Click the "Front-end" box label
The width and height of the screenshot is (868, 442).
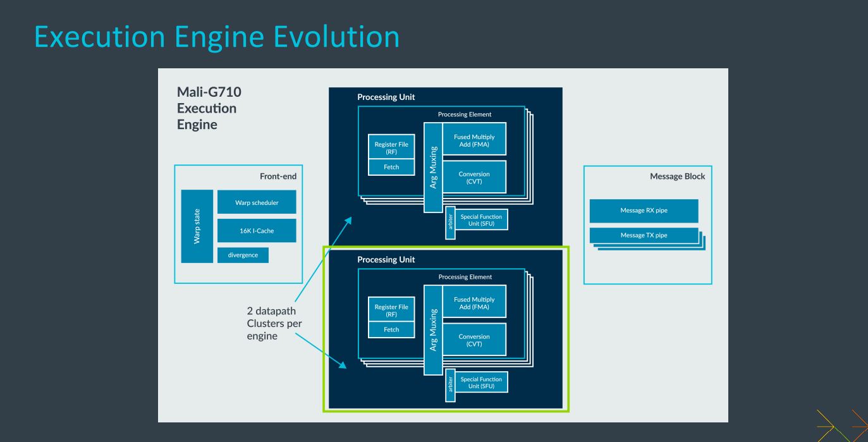click(278, 177)
